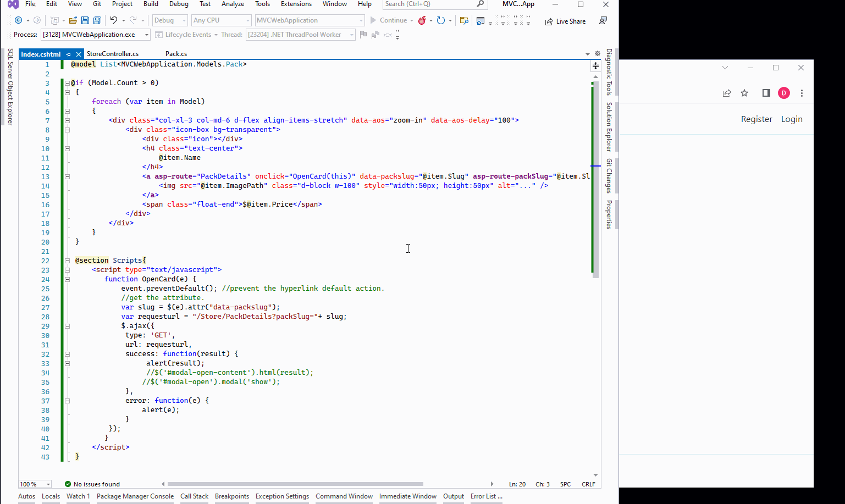Open the Extensions menu
Image resolution: width=845 pixels, height=504 pixels.
click(296, 4)
